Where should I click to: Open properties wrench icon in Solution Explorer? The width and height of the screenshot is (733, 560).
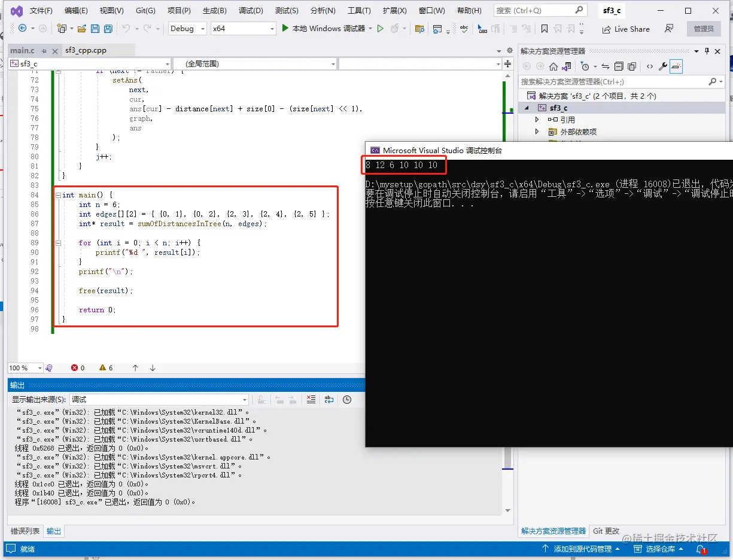(663, 66)
